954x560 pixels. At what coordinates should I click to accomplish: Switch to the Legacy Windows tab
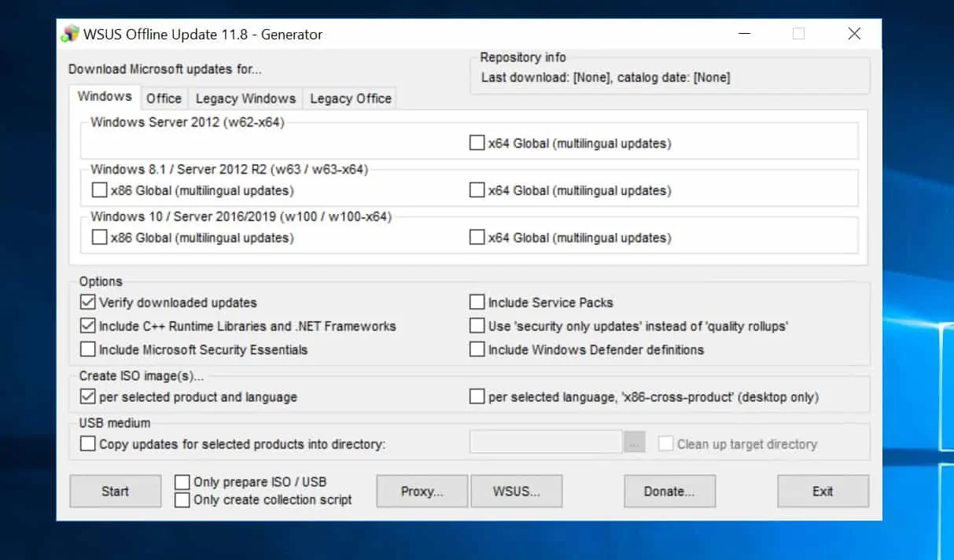245,98
